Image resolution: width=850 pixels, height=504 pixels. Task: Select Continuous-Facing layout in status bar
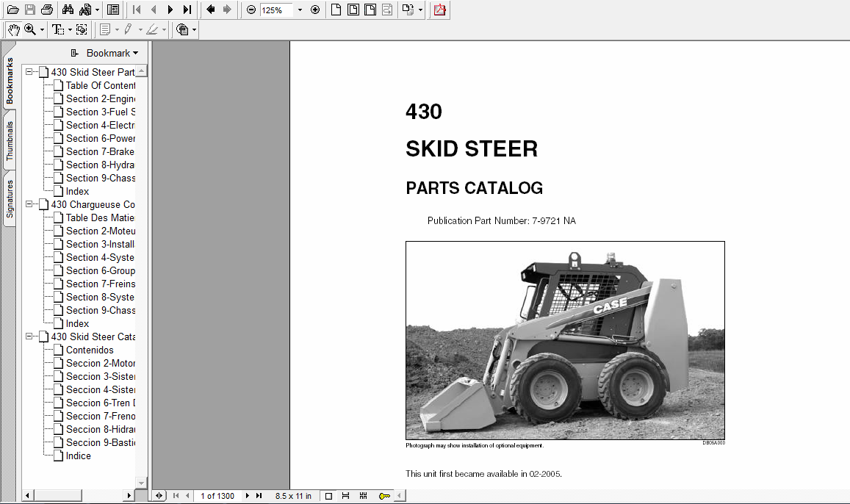pyautogui.click(x=363, y=496)
